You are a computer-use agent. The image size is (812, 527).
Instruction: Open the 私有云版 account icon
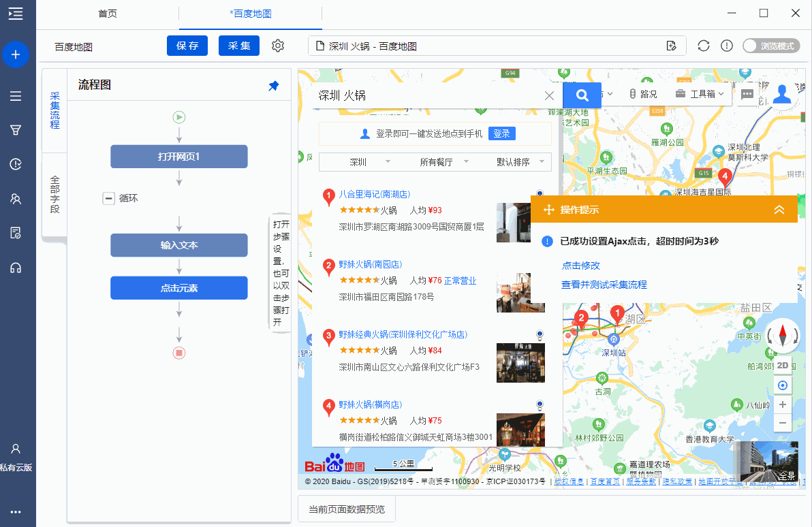coord(16,449)
